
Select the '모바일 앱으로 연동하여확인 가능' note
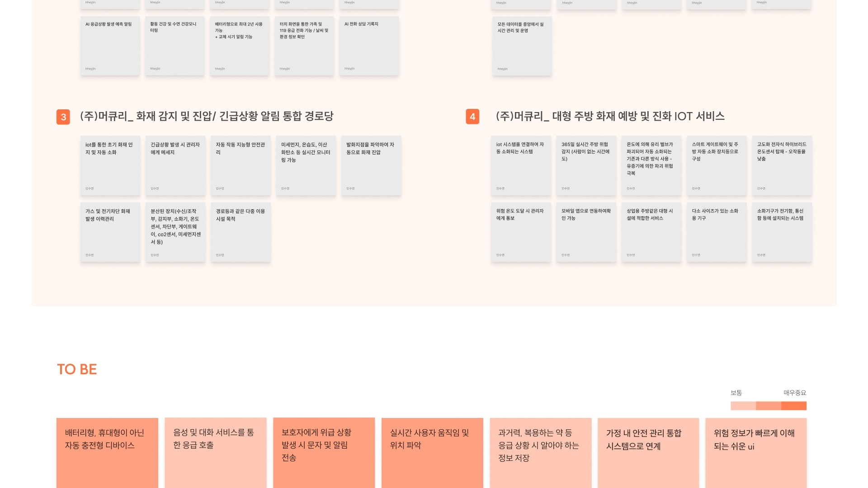coord(586,232)
